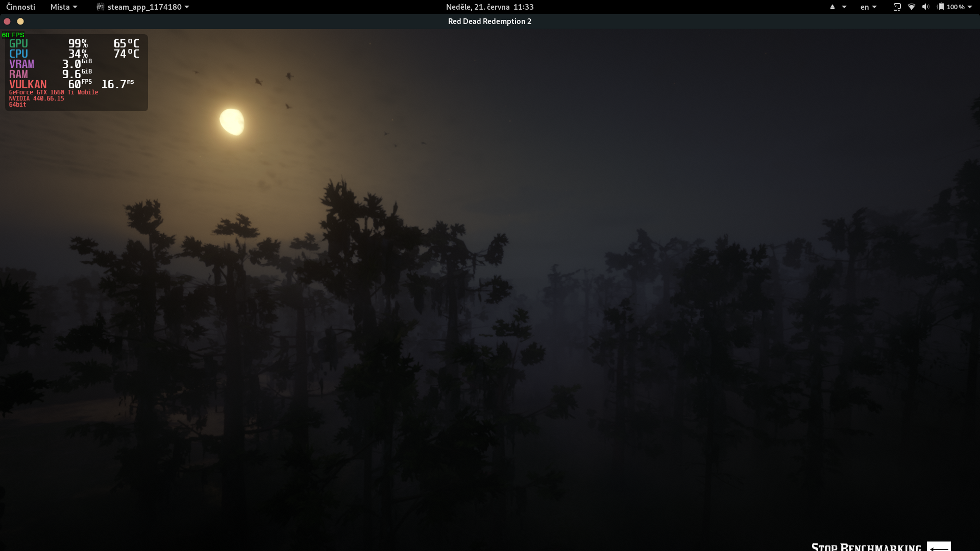Click the connected devices screen icon
This screenshot has width=980, height=551.
pyautogui.click(x=897, y=7)
